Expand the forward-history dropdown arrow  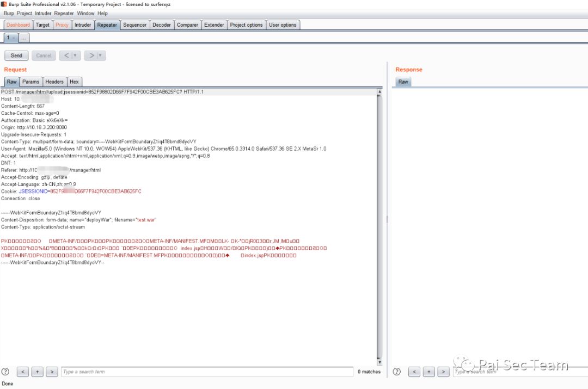[x=100, y=55]
